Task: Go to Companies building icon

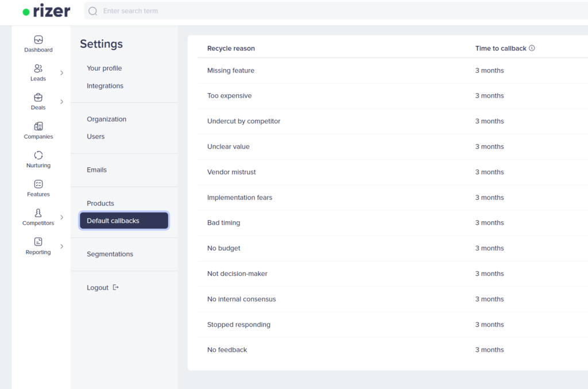Action: tap(38, 126)
